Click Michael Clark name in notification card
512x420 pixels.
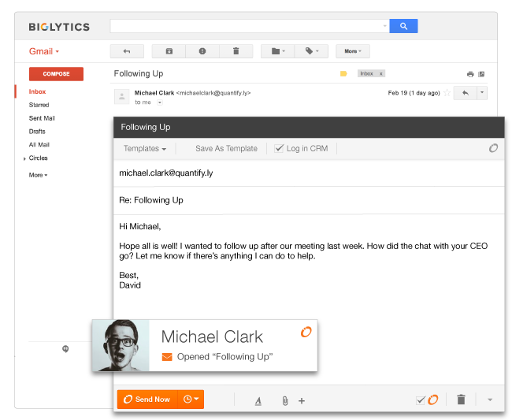point(212,336)
